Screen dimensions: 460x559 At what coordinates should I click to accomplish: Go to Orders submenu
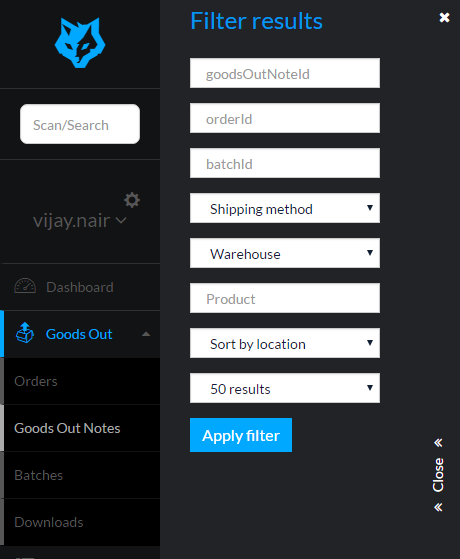point(82,381)
